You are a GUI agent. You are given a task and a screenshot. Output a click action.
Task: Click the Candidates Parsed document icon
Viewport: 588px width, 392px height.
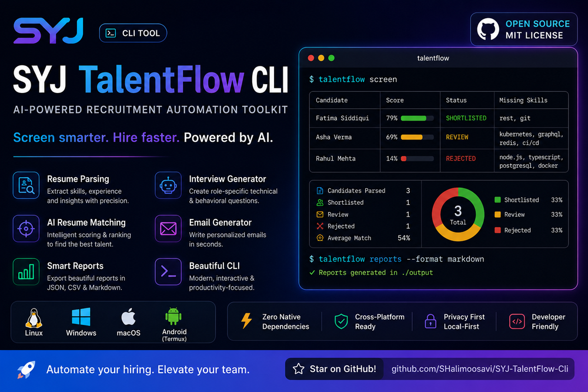tap(320, 191)
